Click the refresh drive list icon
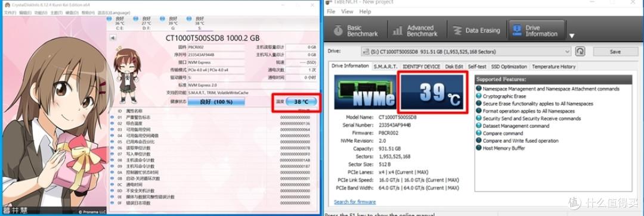 580,52
